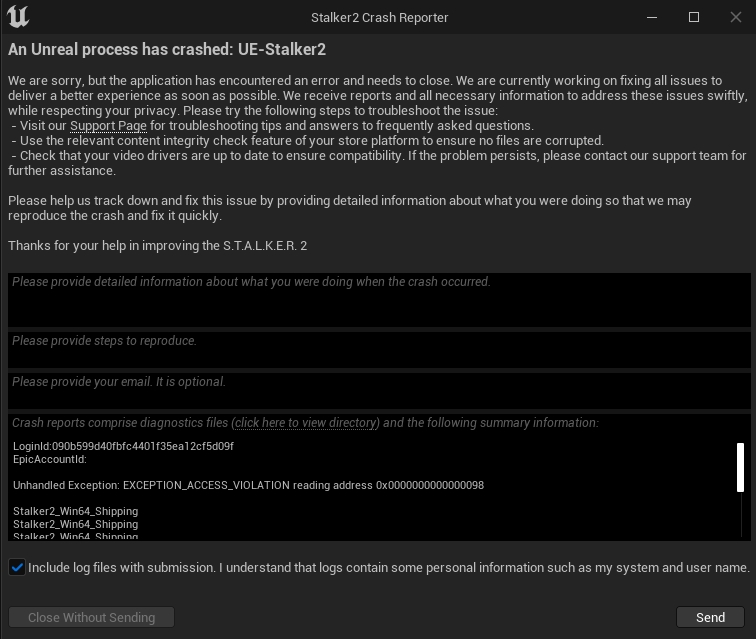Click the Unreal Engine logo icon
This screenshot has width=756, height=639.
tap(17, 17)
